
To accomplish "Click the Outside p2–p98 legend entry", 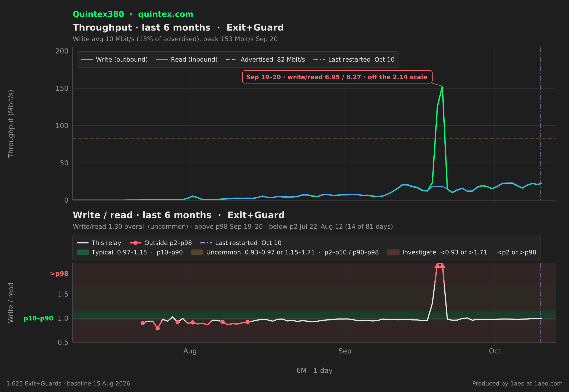I will 161,243.
